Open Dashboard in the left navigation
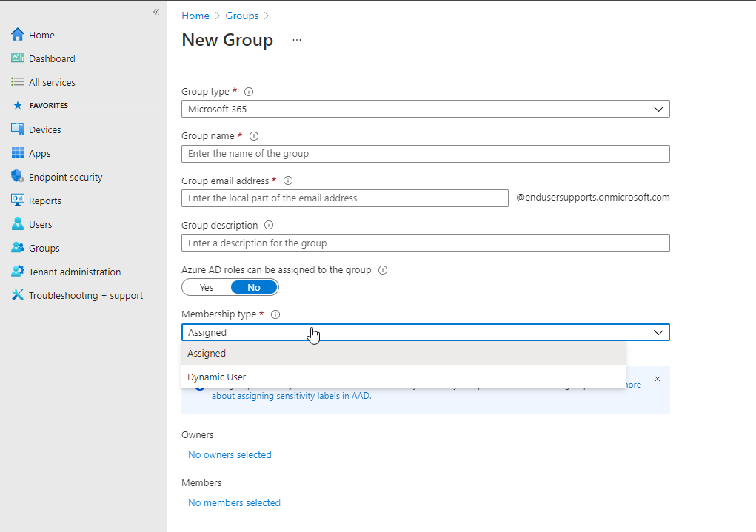This screenshot has width=756, height=532. coord(52,58)
